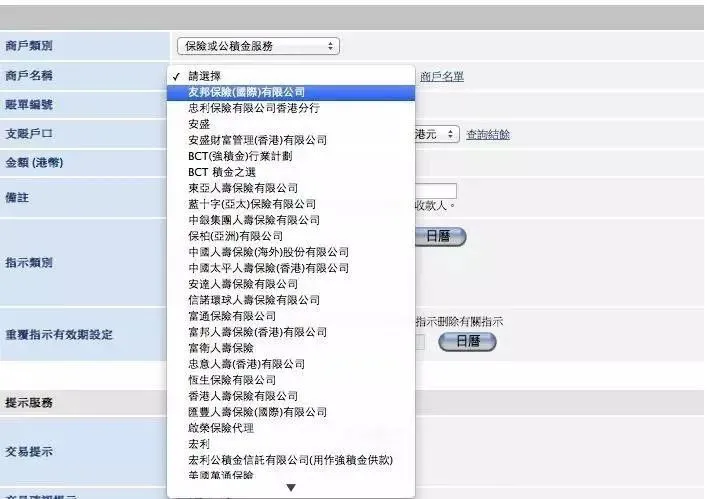708x499 pixels.
Task: Click the 備註 text input field
Action: [x=436, y=191]
